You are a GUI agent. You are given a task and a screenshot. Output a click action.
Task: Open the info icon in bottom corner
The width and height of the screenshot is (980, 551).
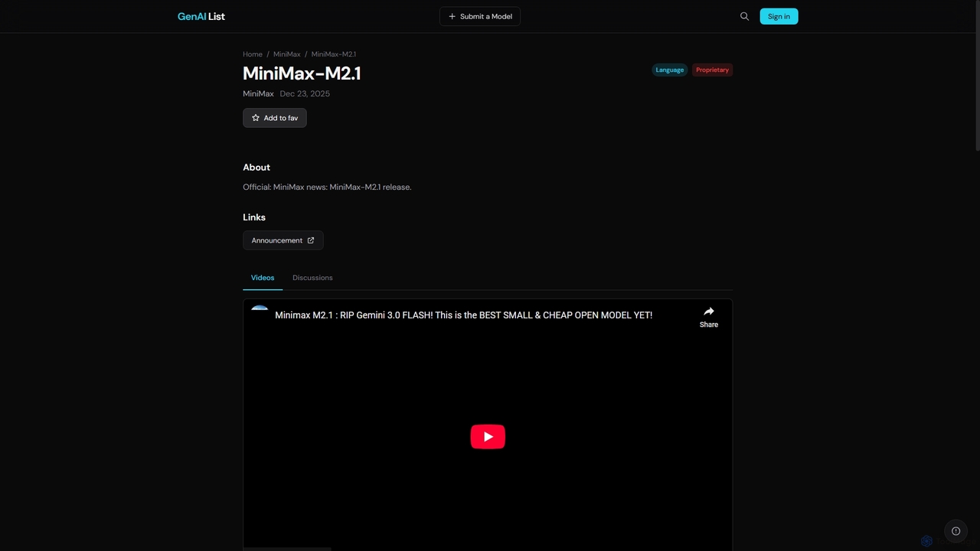(x=955, y=531)
